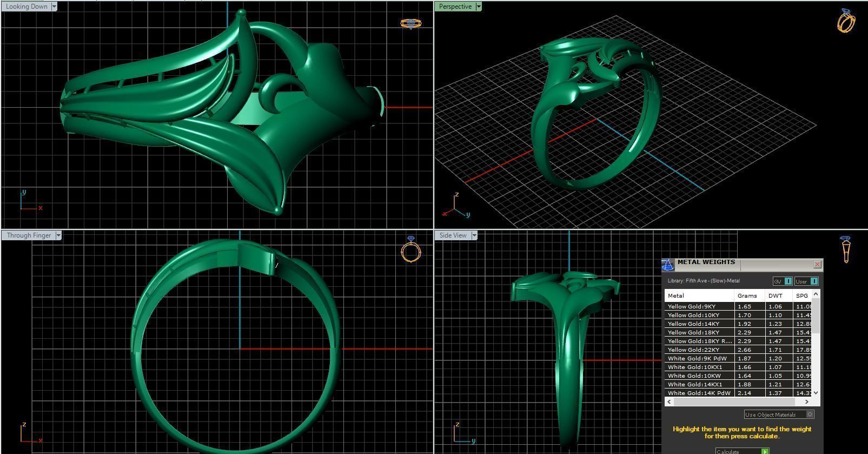Click the metal list scroll-down arrow

pyautogui.click(x=816, y=393)
